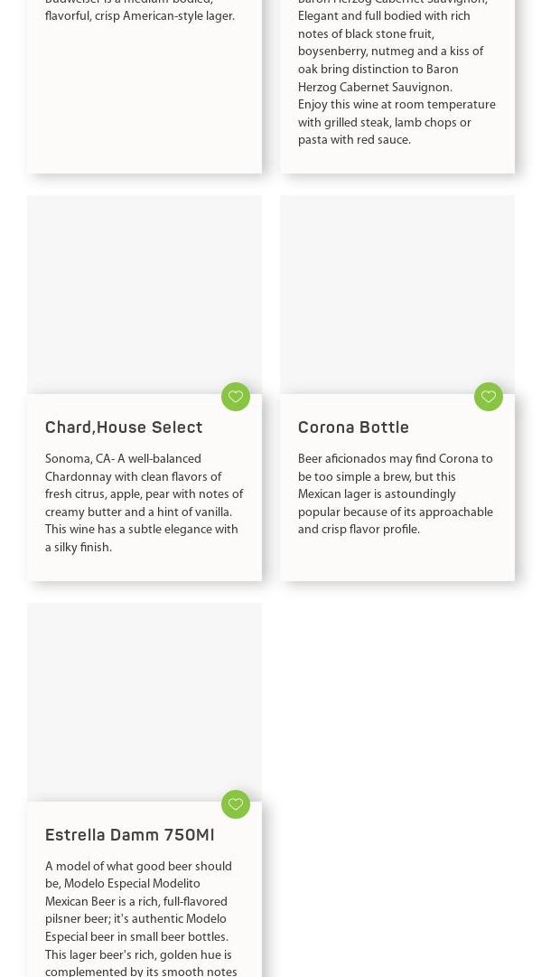Click the 'Enjoy this wine at room temperature' paragraph

[397, 123]
